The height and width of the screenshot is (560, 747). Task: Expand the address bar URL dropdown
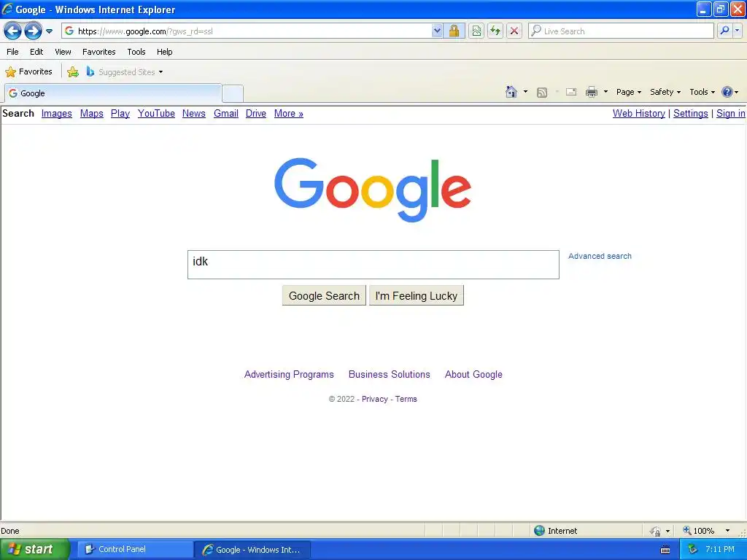pyautogui.click(x=437, y=31)
